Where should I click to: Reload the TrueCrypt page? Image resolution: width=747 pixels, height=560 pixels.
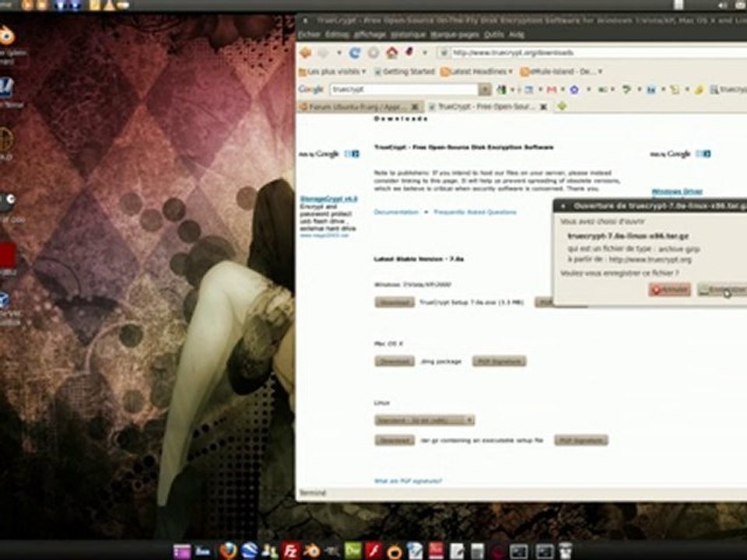click(355, 52)
